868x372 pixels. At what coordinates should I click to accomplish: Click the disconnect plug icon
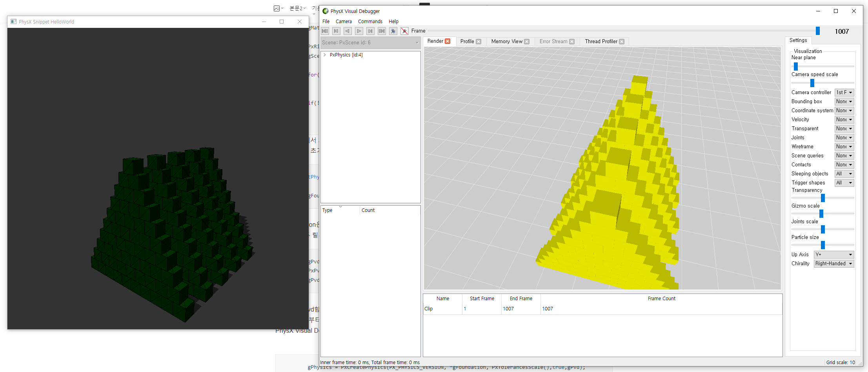[x=404, y=31]
